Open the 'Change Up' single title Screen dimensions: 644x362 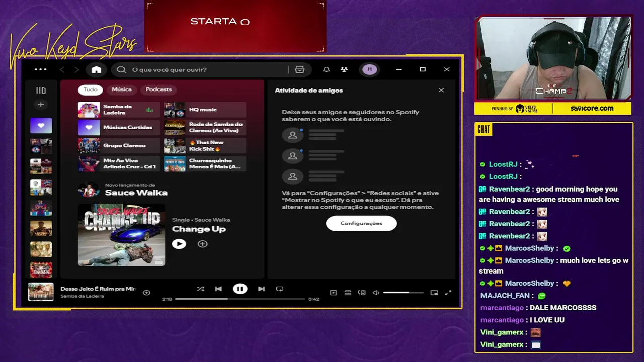coord(199,229)
